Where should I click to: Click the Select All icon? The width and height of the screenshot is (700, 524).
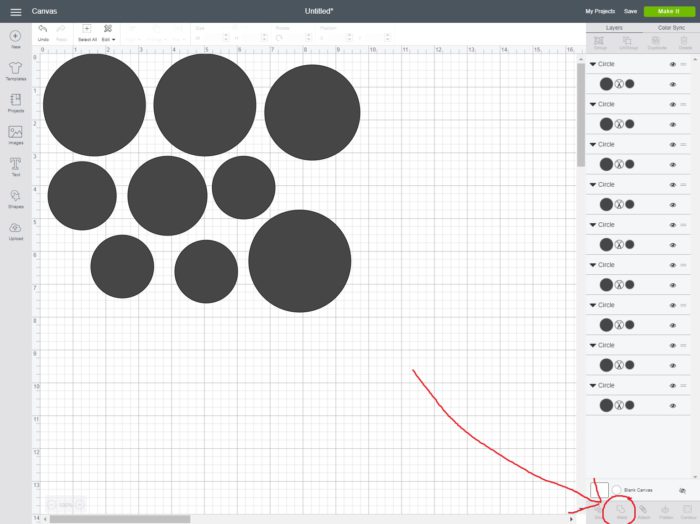click(87, 29)
